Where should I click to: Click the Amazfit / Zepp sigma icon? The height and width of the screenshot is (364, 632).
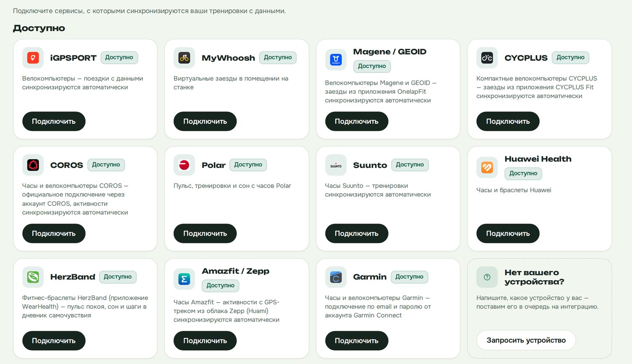184,279
